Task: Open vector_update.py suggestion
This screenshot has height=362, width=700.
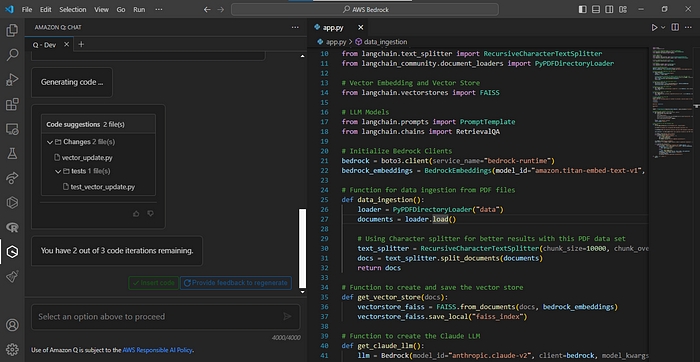Action: tap(83, 158)
